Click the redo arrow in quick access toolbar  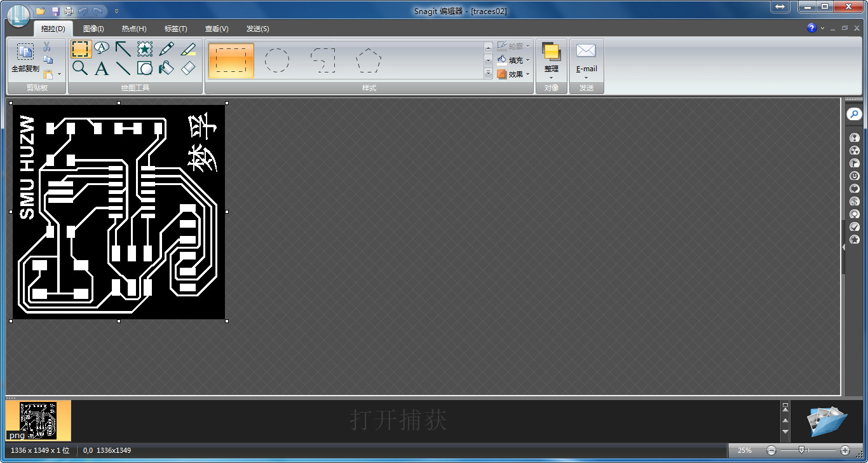tap(98, 11)
